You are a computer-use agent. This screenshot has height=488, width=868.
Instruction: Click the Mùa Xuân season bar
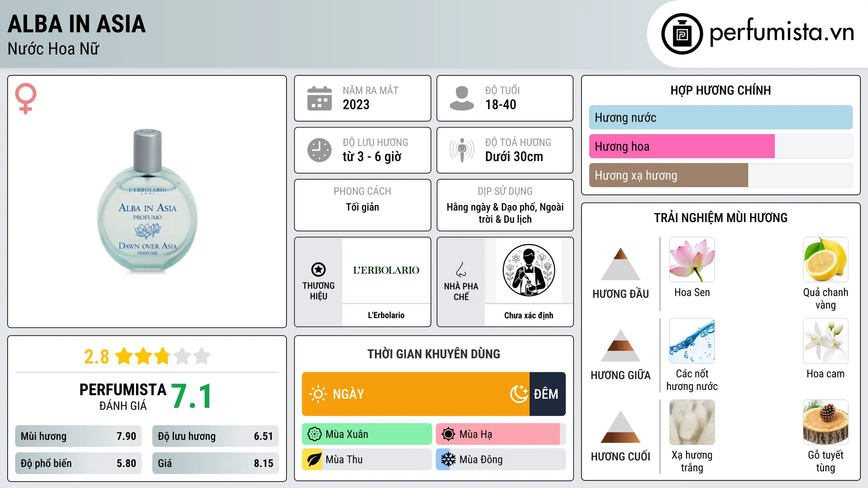coord(367,434)
